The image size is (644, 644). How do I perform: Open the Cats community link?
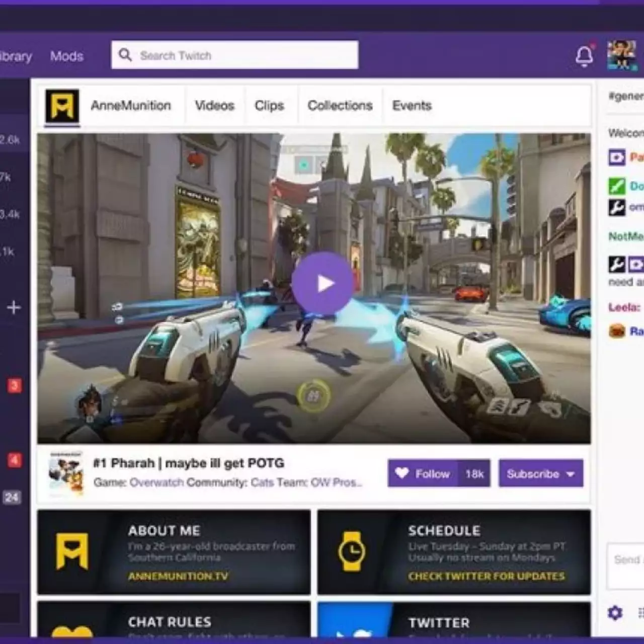[262, 482]
